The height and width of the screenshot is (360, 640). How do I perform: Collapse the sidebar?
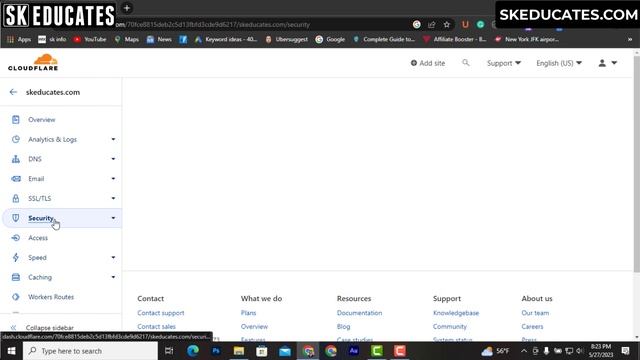tap(42, 327)
